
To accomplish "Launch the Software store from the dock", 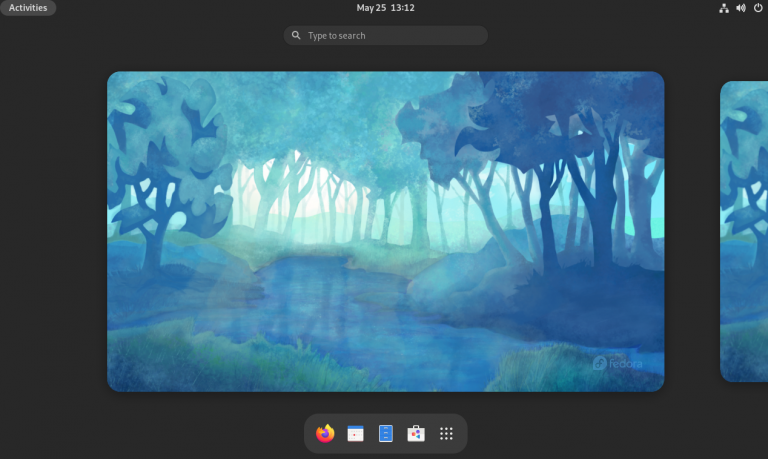I will point(416,433).
